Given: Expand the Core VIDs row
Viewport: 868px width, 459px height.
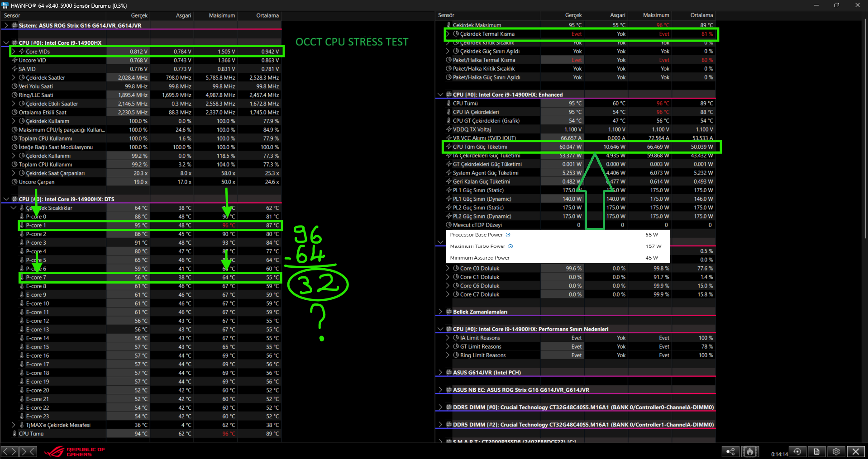Looking at the screenshot, I should (14, 52).
